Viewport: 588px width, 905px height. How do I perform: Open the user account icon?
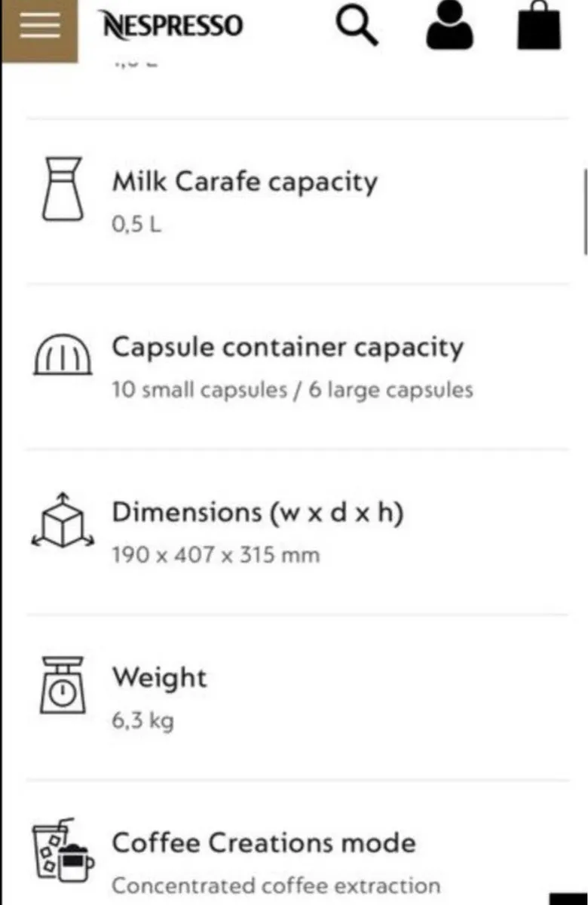pyautogui.click(x=450, y=27)
